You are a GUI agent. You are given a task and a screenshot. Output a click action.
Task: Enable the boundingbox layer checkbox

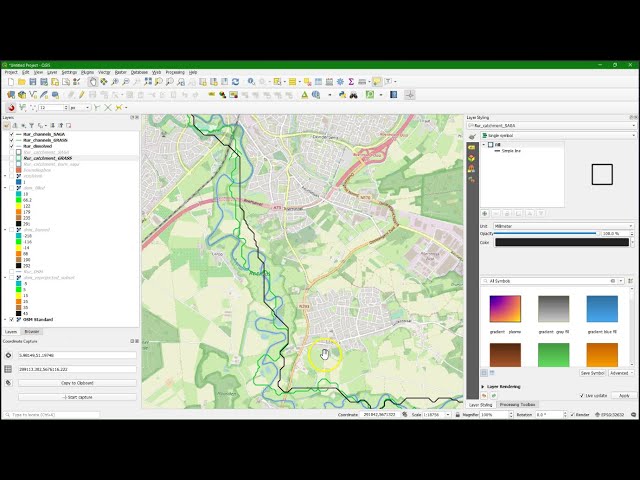click(11, 170)
